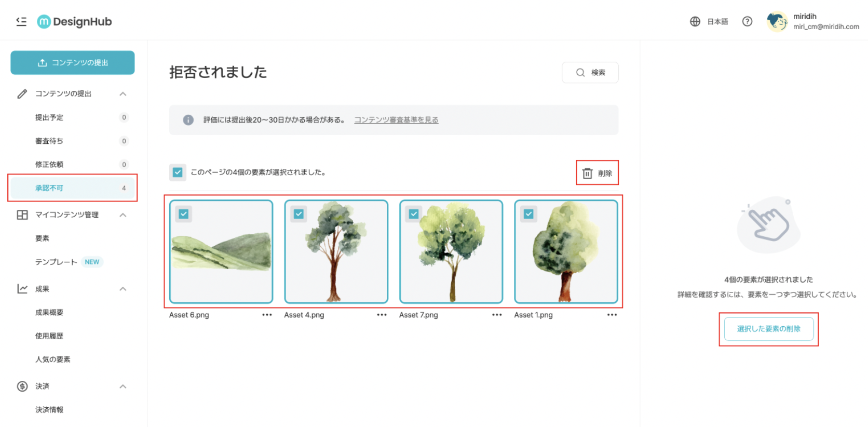
Task: Click the 選択した要素の削除 button
Action: 768,329
